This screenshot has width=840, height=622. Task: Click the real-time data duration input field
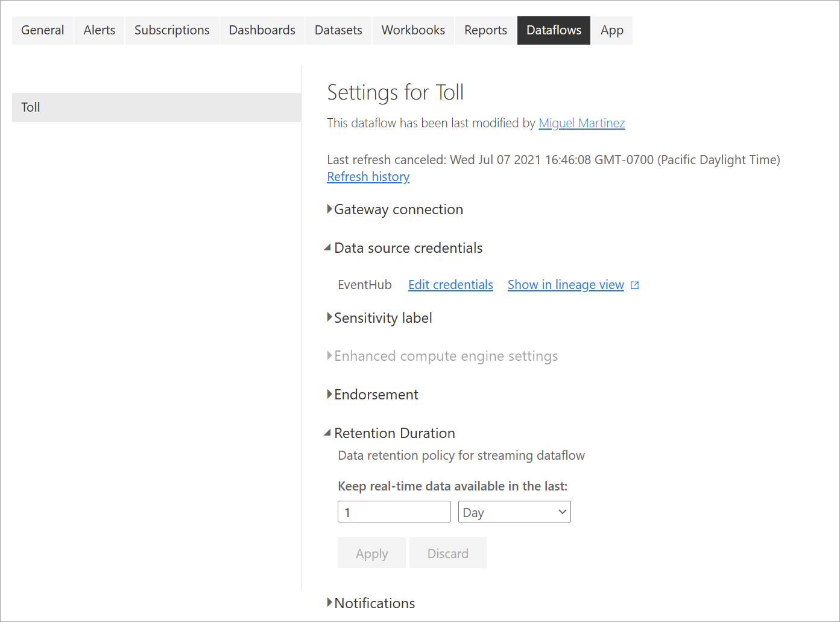394,512
